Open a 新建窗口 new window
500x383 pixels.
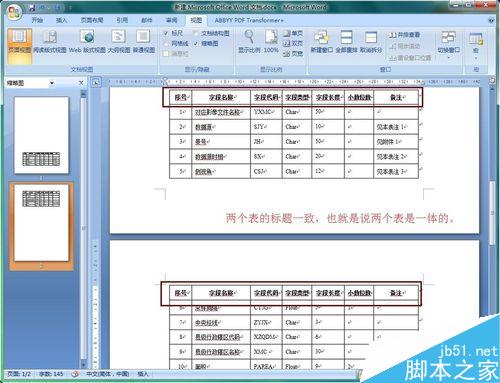322,42
